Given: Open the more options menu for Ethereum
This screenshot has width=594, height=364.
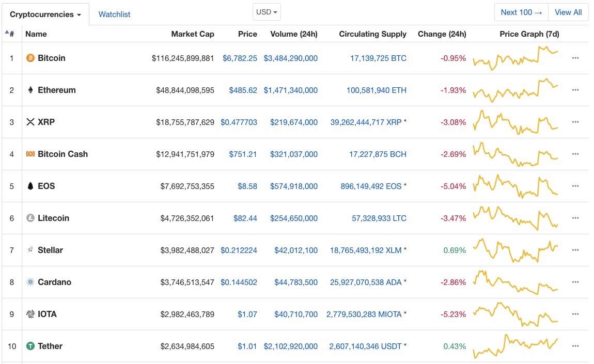Looking at the screenshot, I should coord(575,90).
